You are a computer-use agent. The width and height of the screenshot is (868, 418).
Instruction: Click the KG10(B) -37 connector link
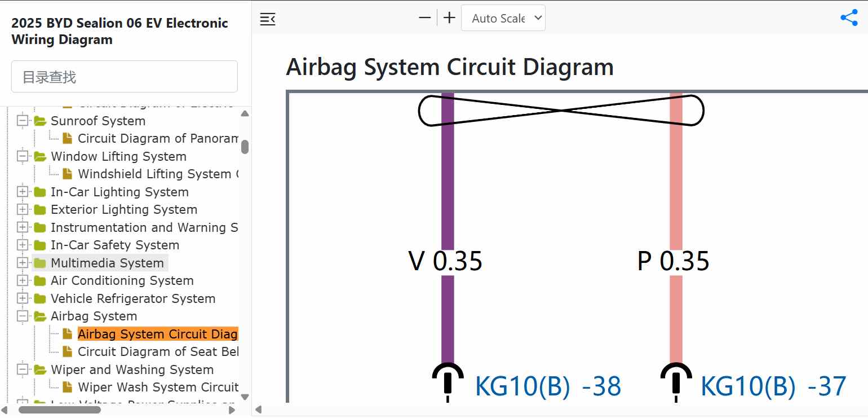[x=773, y=387]
